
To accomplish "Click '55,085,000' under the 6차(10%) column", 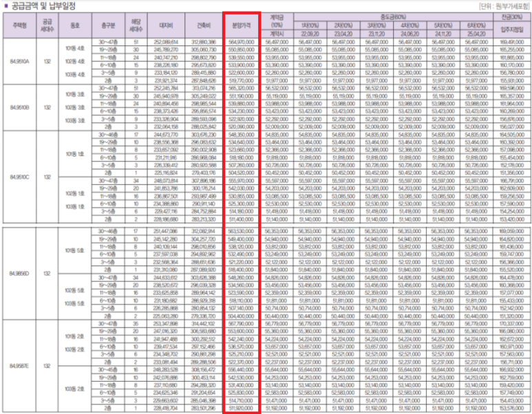I will [x=476, y=50].
